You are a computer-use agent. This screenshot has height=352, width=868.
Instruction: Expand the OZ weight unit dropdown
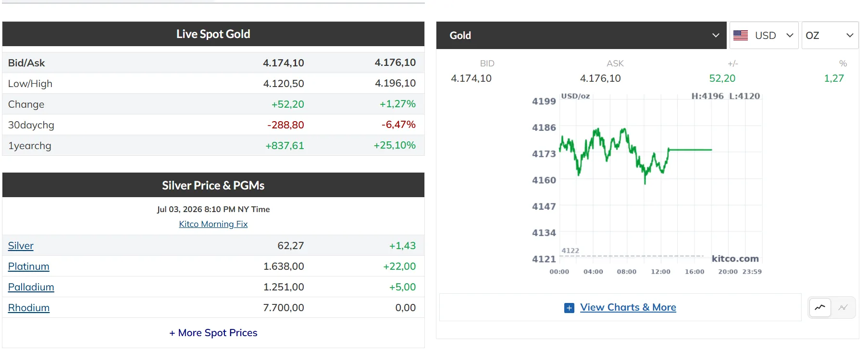pyautogui.click(x=830, y=36)
